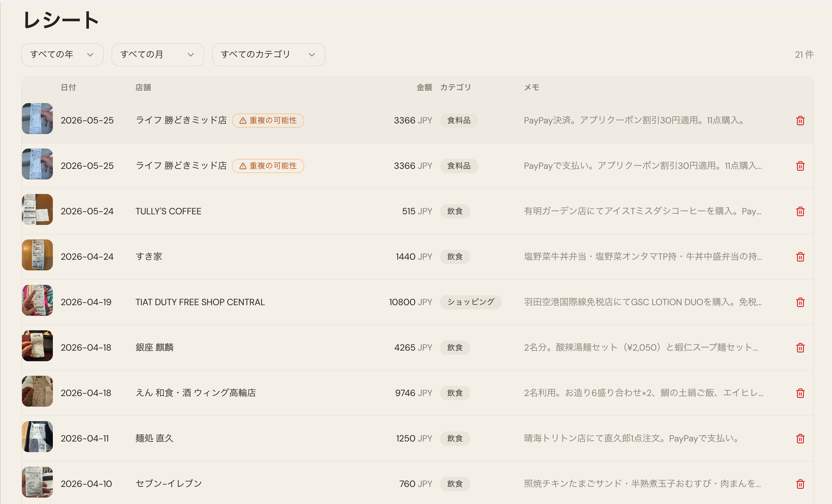Click the 店舗 column header
This screenshot has width=832, height=504.
click(x=143, y=87)
